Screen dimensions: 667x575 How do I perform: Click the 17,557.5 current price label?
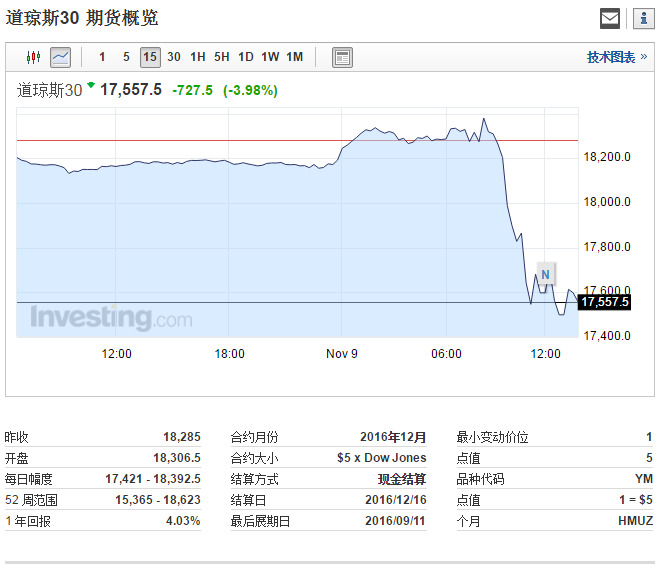coord(604,302)
